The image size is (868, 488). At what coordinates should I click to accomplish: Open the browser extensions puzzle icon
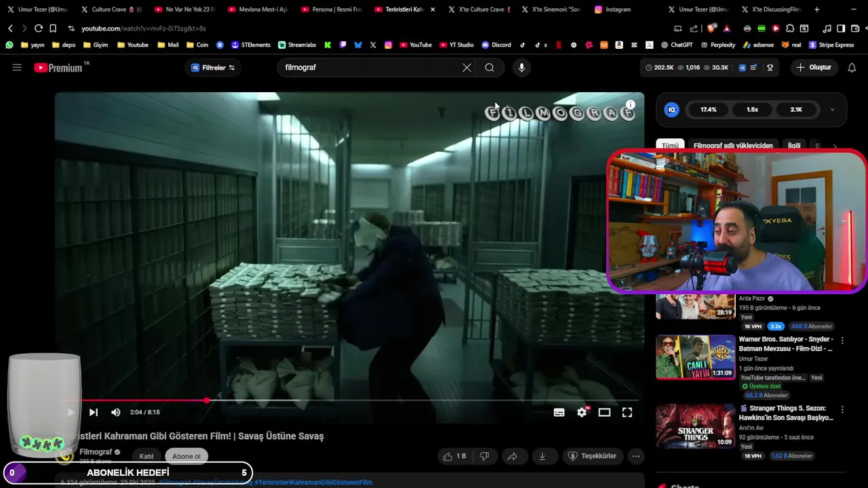click(790, 28)
